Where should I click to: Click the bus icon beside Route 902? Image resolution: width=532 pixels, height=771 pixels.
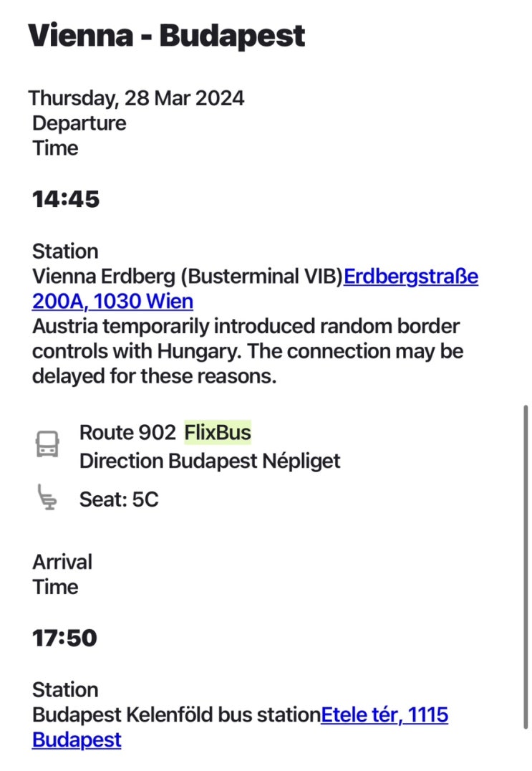tap(47, 444)
